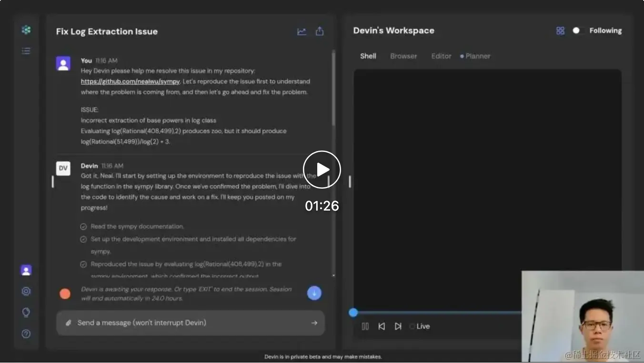Image resolution: width=644 pixels, height=363 pixels.
Task: Send the message with the arrow icon
Action: pyautogui.click(x=314, y=323)
